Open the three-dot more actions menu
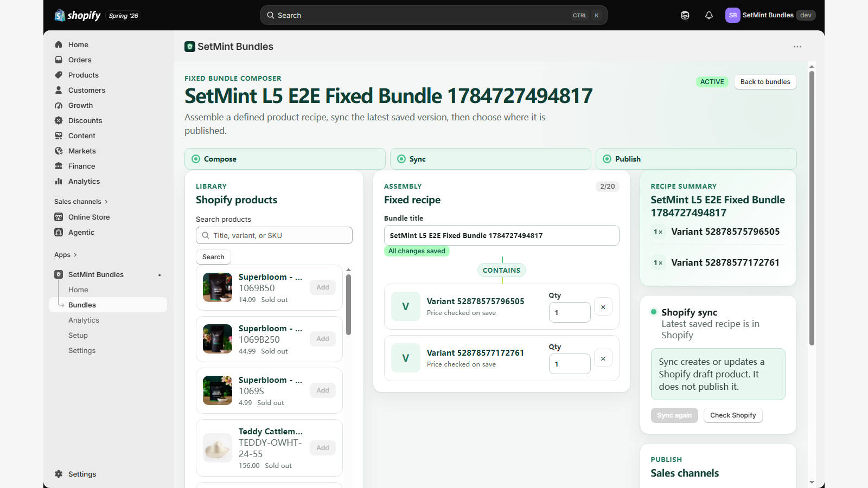This screenshot has height=488, width=868. click(x=797, y=47)
